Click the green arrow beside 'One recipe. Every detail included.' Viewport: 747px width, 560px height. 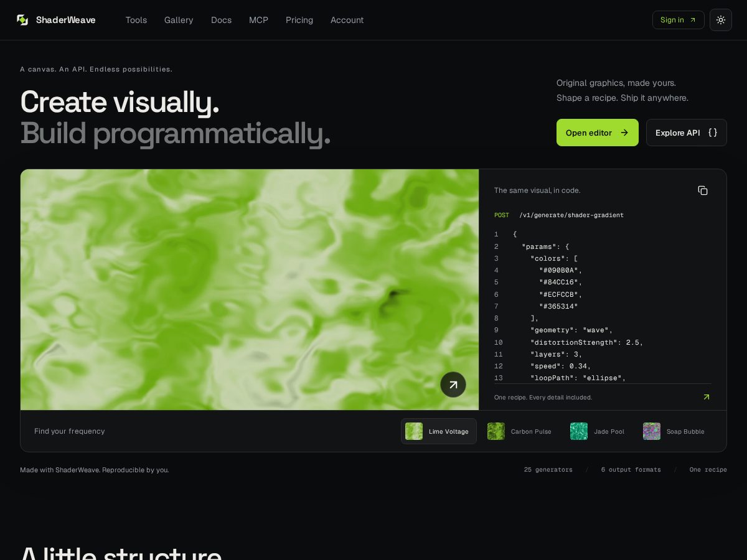point(707,397)
